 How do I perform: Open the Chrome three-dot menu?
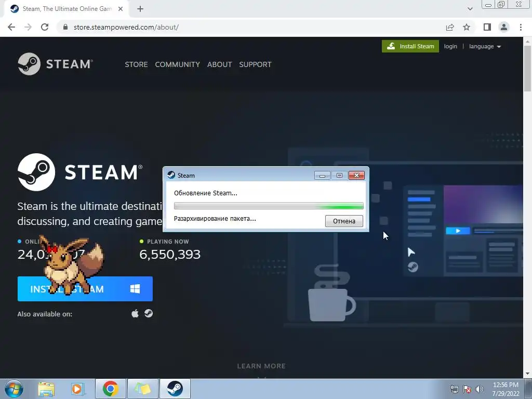(521, 27)
